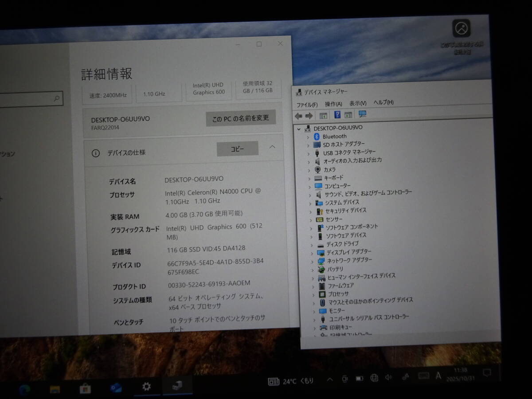Click 116 GB SSD VID:45 DA4128 text
532x399 pixels.
205,249
